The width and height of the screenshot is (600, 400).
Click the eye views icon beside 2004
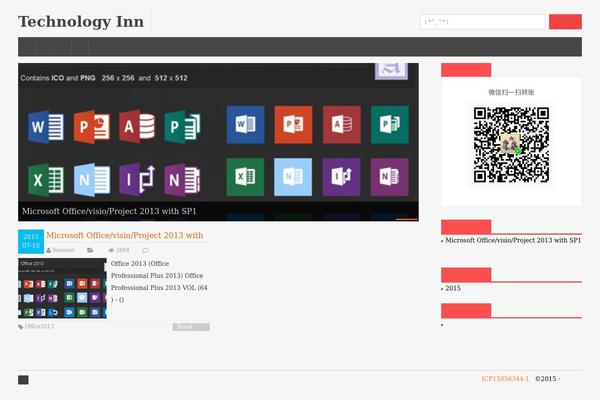[111, 250]
